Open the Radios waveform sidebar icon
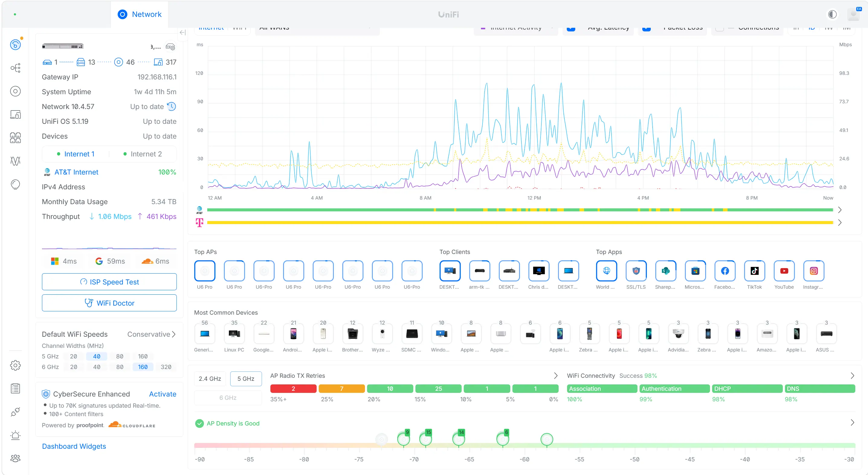Image resolution: width=868 pixels, height=475 pixels. coord(15,161)
